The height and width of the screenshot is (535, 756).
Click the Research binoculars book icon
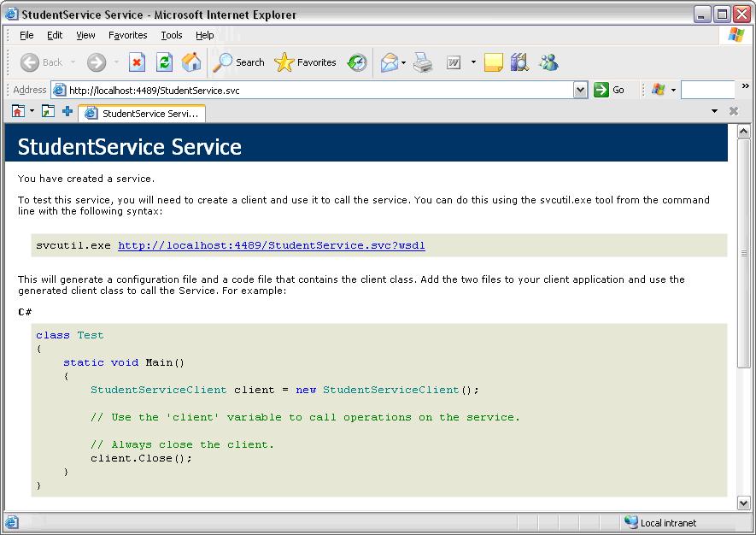(519, 62)
